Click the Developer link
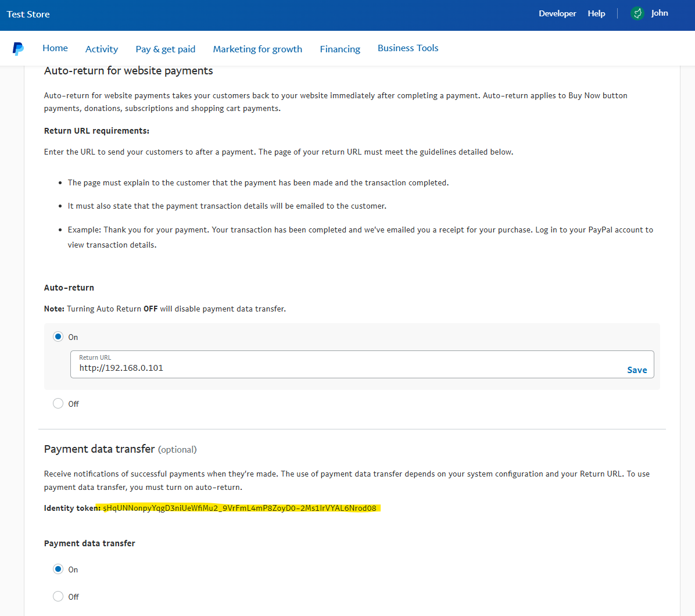695x616 pixels. point(557,13)
